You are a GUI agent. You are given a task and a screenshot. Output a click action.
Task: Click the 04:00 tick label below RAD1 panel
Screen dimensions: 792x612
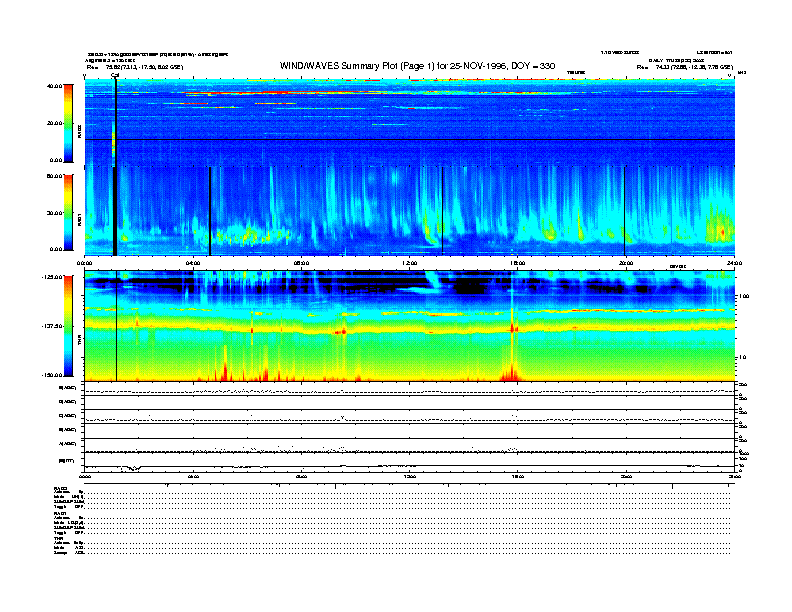coord(193,263)
